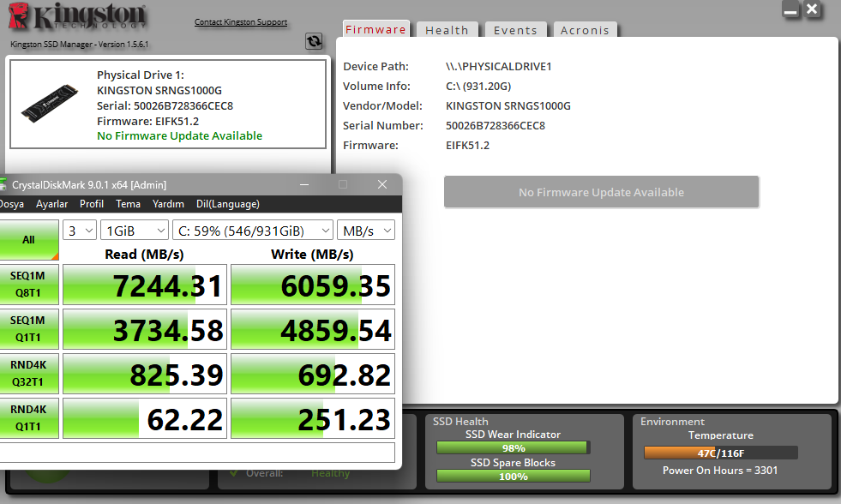
Task: Click the 251.23 write result
Action: point(313,418)
